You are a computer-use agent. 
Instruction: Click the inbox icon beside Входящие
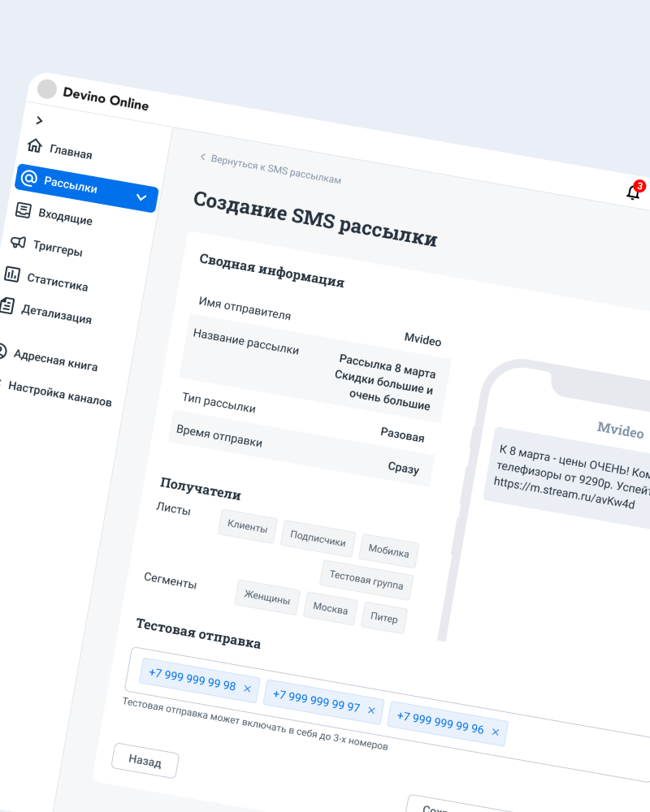pos(24,209)
